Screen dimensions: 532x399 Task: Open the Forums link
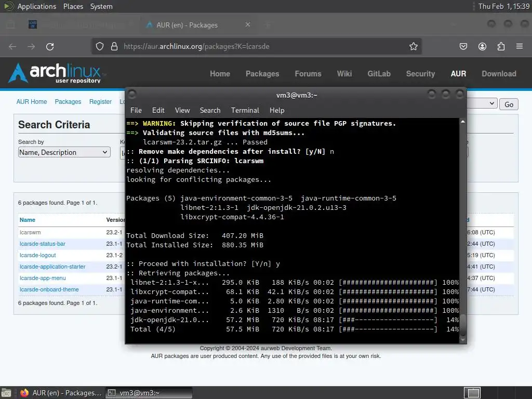pos(308,74)
